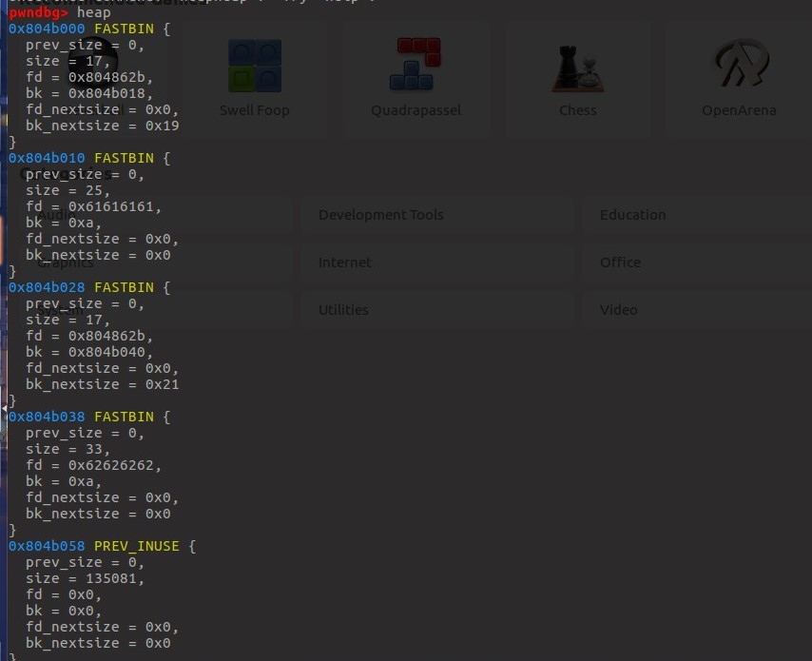Click the small arrow on the left screen edge

3,409
